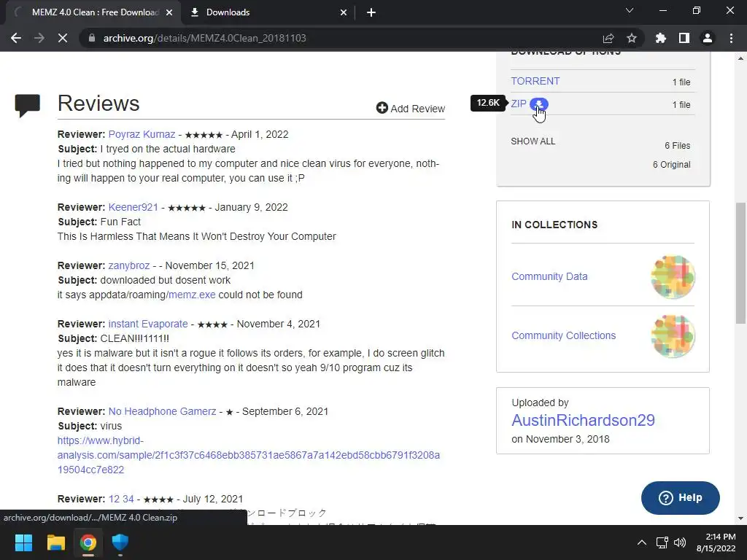Click the scrollbar down arrow

740,518
